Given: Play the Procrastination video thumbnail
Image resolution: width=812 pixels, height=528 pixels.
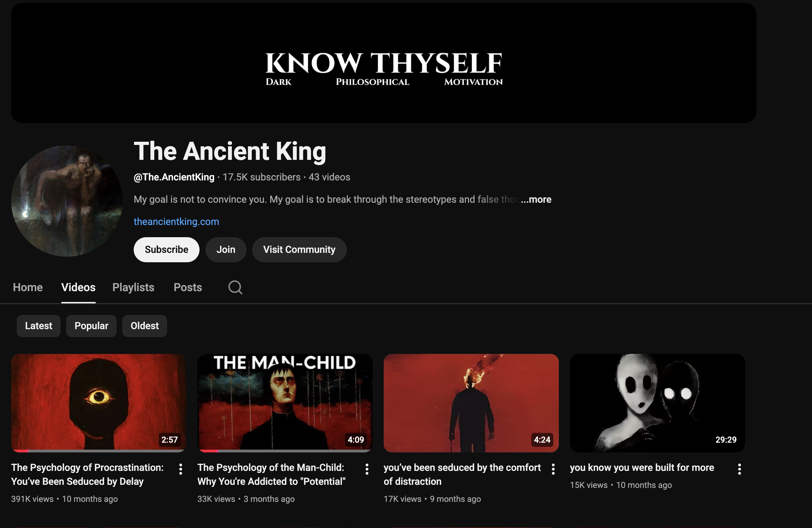Looking at the screenshot, I should 99,403.
